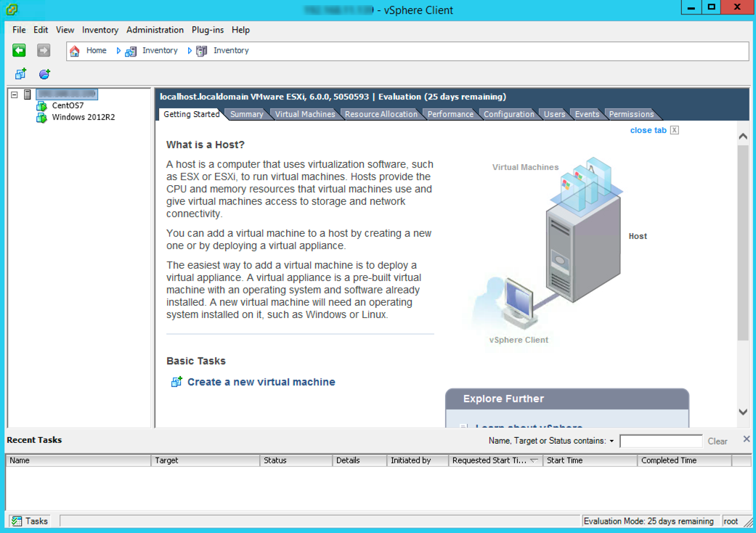Click the Explore Further panel header
Viewport: 756px width, 533px height.
coord(567,399)
